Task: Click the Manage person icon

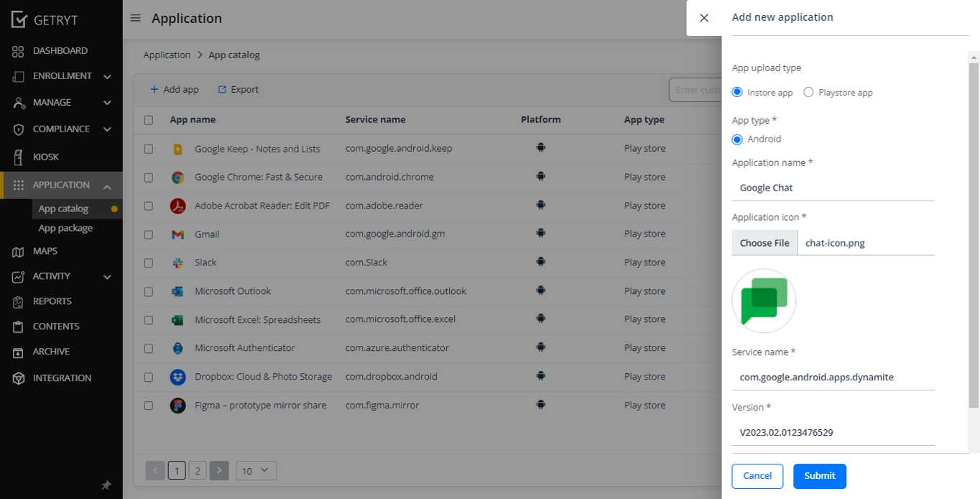Action: (19, 103)
